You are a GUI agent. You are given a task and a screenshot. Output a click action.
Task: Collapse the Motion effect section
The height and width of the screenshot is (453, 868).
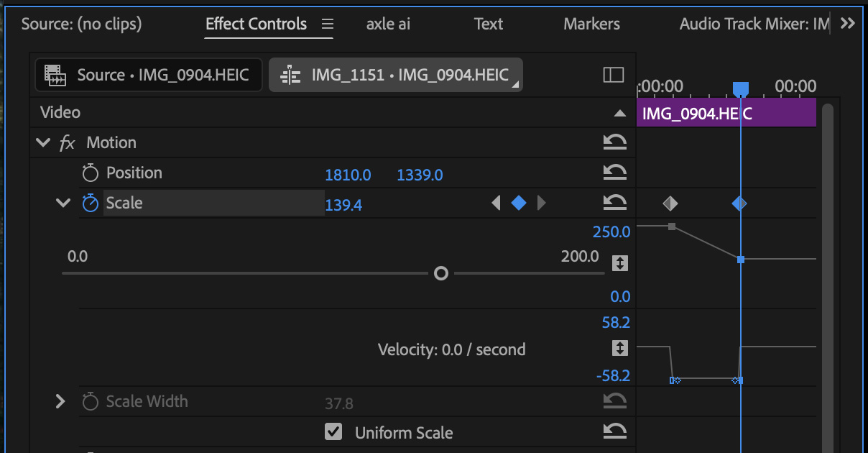coord(43,142)
